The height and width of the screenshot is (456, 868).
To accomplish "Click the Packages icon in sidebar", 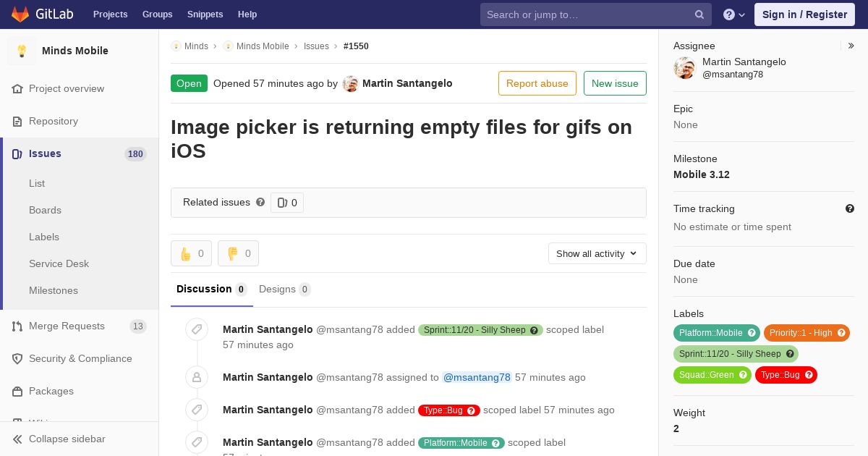I will coord(17,391).
